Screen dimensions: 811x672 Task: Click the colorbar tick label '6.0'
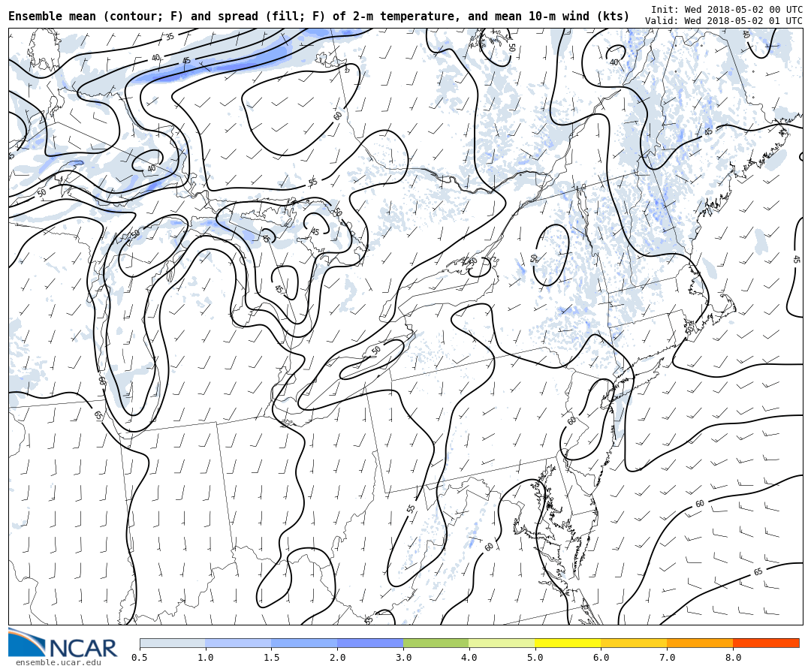click(x=601, y=658)
